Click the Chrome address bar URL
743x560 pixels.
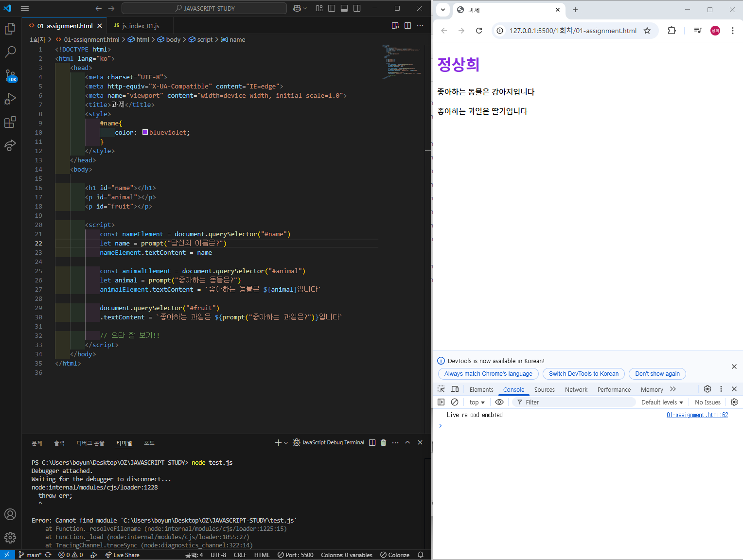coord(573,31)
